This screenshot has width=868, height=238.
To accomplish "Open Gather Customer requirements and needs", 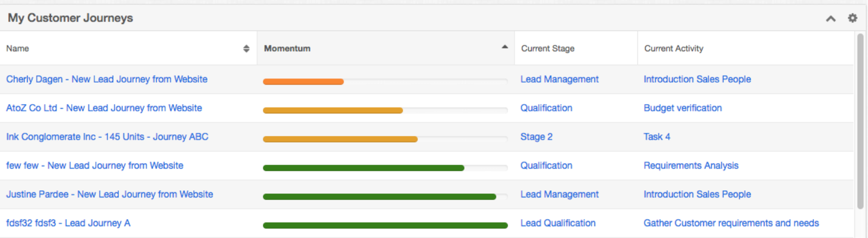I will (731, 223).
